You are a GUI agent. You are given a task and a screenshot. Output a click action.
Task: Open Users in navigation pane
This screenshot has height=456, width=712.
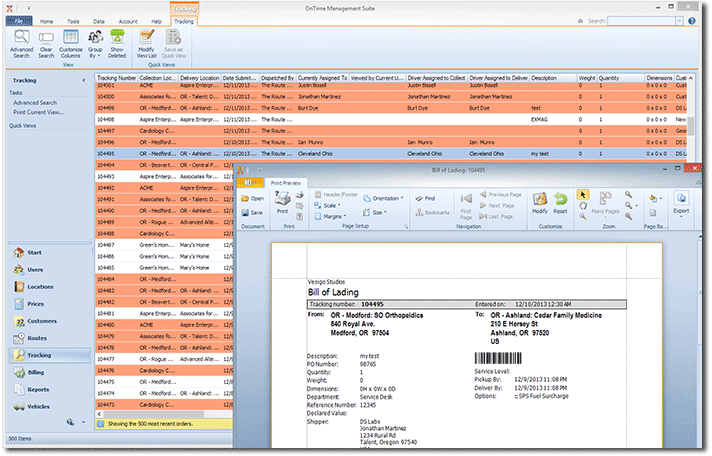[x=50, y=270]
